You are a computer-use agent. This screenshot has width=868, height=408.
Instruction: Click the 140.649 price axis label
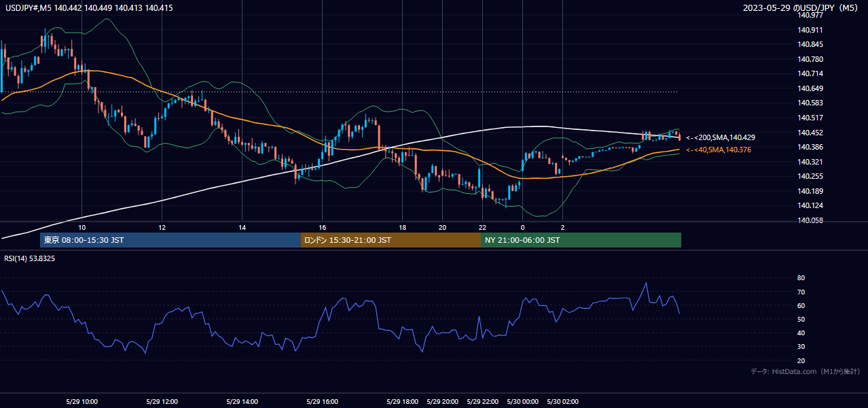[810, 88]
